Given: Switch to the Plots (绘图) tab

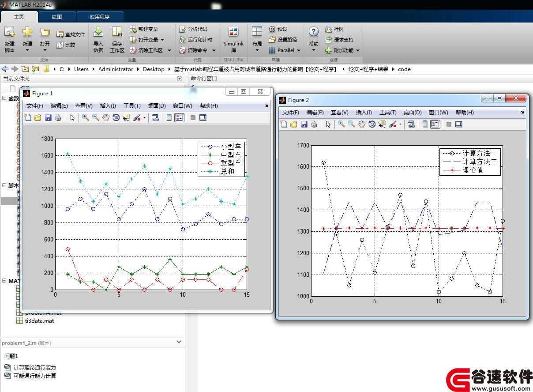Looking at the screenshot, I should coord(57,17).
